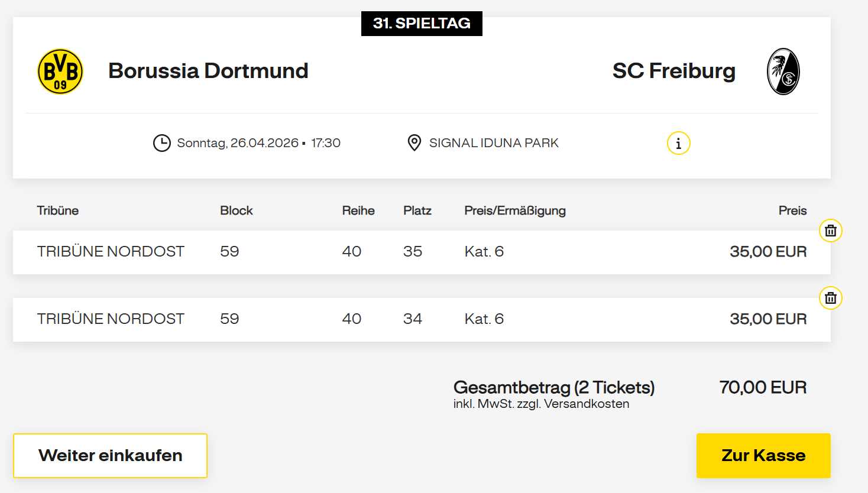Image resolution: width=868 pixels, height=493 pixels.
Task: Remove the seat 34 ticket via trash icon
Action: pyautogui.click(x=830, y=298)
